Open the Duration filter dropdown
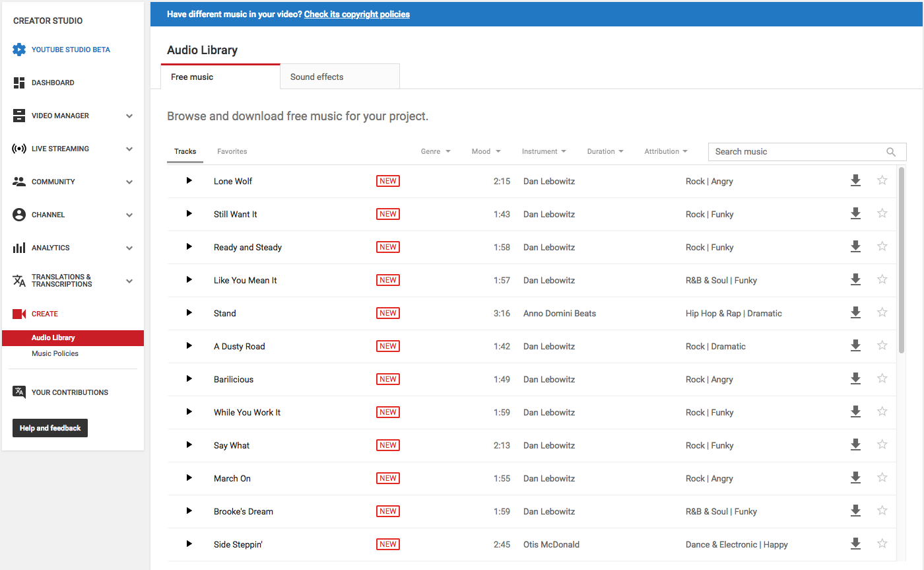This screenshot has height=570, width=924. pos(605,151)
